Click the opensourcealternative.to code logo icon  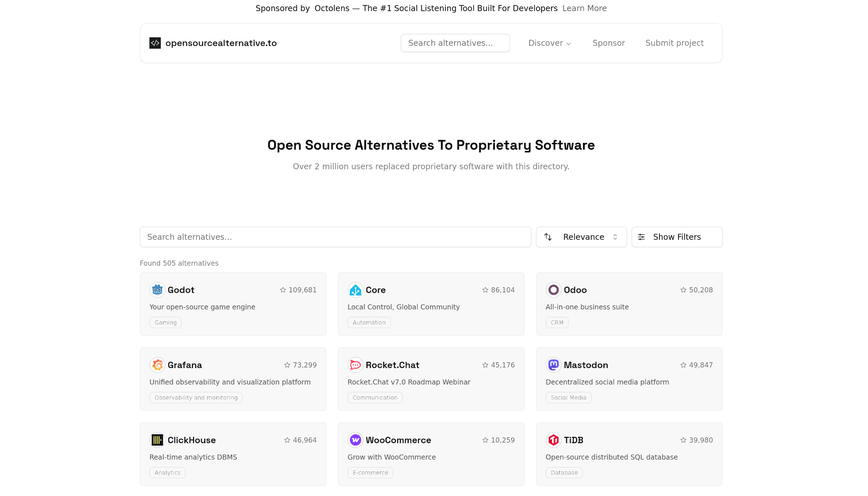tap(155, 43)
